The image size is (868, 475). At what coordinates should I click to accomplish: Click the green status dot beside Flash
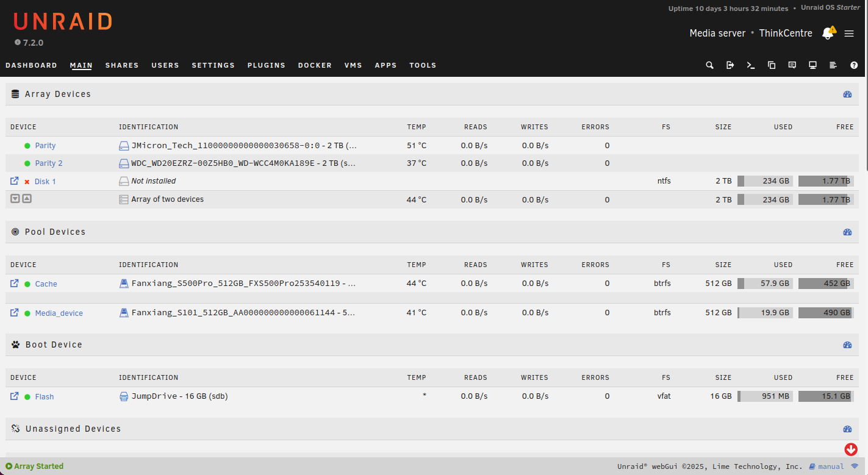tap(27, 397)
